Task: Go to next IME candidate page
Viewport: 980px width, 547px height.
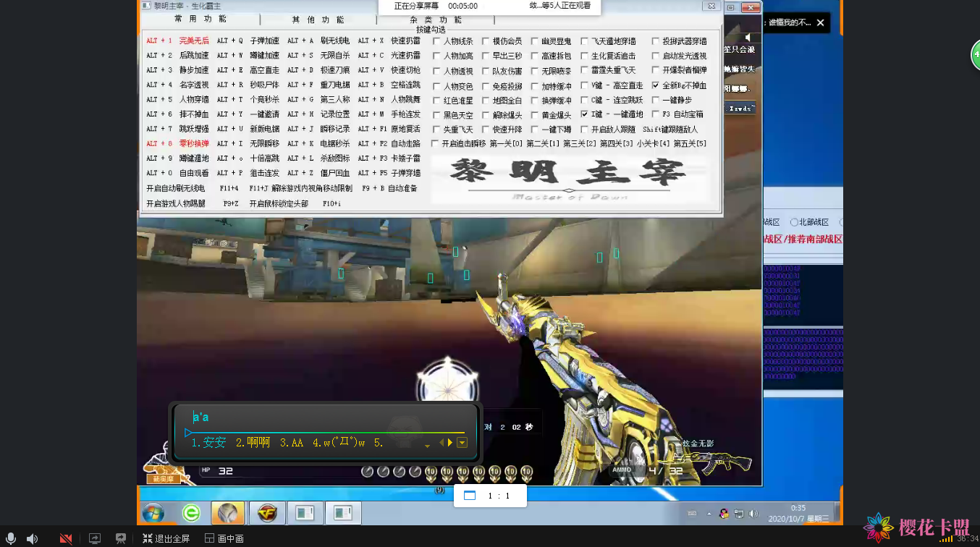Action: 450,443
